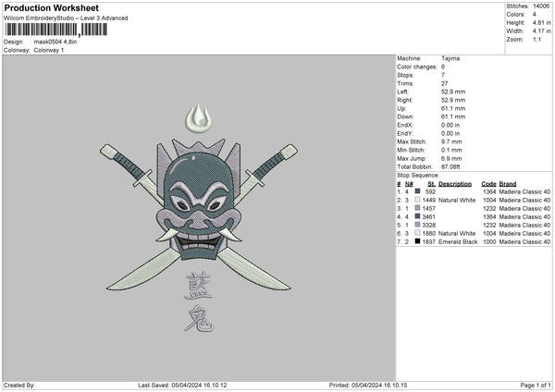Click the 'Description' column header
This screenshot has width=555, height=392.
tap(455, 184)
